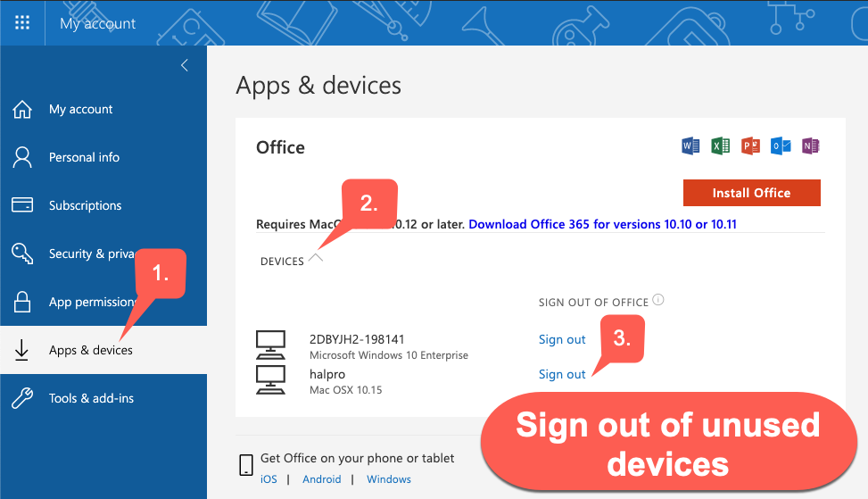Click the Office section heading

click(x=280, y=147)
